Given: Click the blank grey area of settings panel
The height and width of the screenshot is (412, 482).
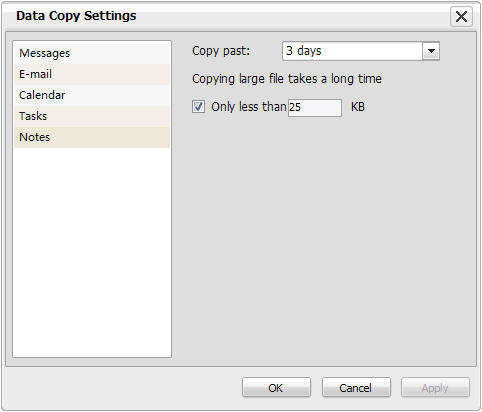Looking at the screenshot, I should click(323, 240).
